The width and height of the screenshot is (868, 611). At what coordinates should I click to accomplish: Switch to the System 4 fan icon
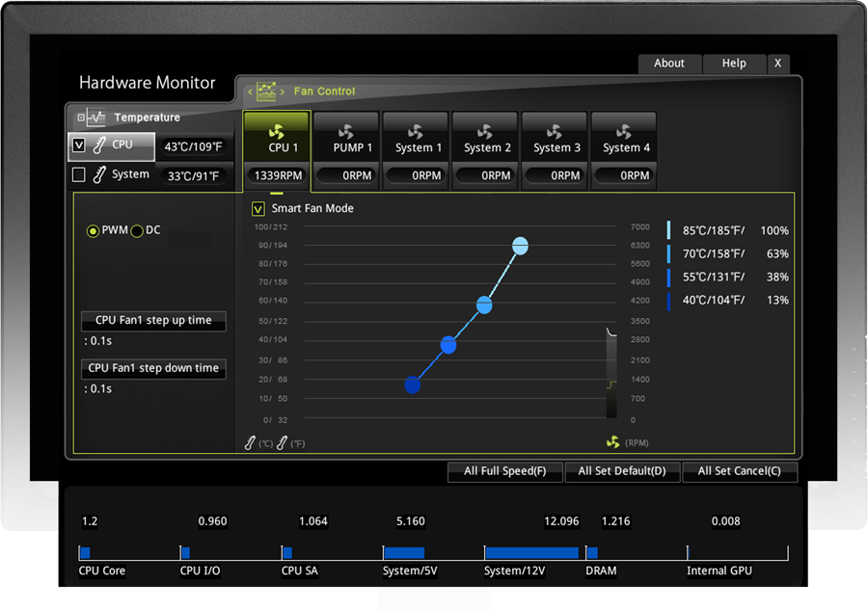pyautogui.click(x=624, y=130)
